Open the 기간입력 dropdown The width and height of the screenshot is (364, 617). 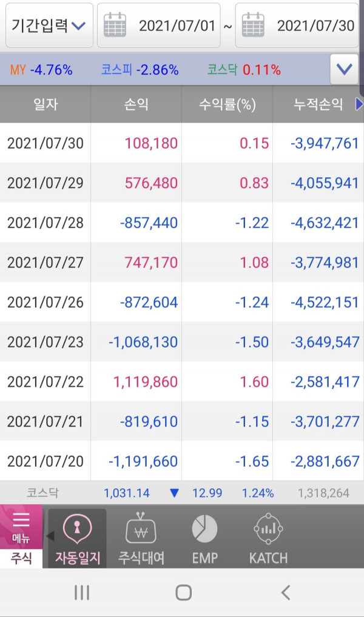(49, 25)
